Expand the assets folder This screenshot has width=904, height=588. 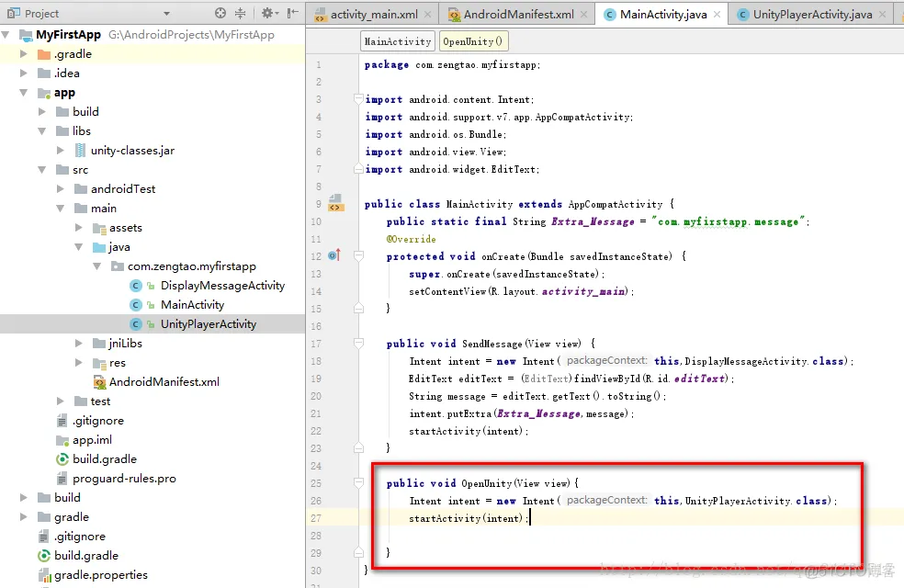(x=79, y=227)
